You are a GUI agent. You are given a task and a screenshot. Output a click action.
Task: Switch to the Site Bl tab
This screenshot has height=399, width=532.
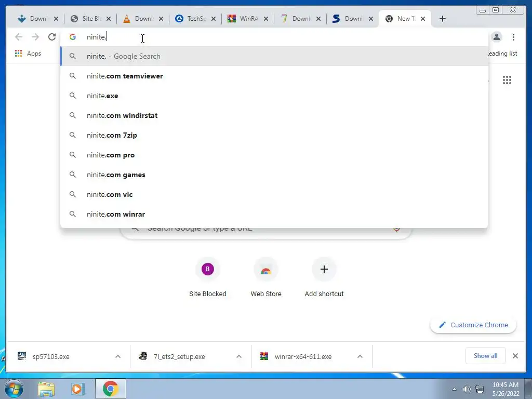90,19
